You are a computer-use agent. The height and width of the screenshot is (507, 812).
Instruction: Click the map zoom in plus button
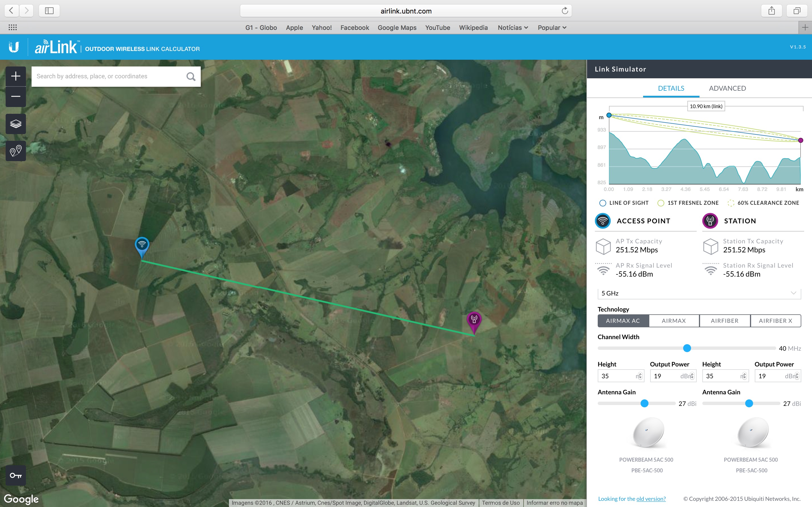coord(16,76)
